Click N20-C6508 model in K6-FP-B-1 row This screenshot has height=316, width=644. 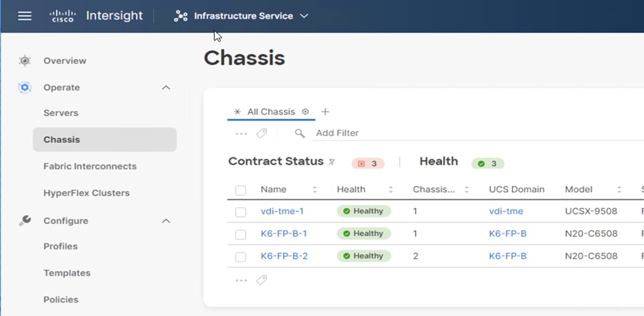(591, 234)
